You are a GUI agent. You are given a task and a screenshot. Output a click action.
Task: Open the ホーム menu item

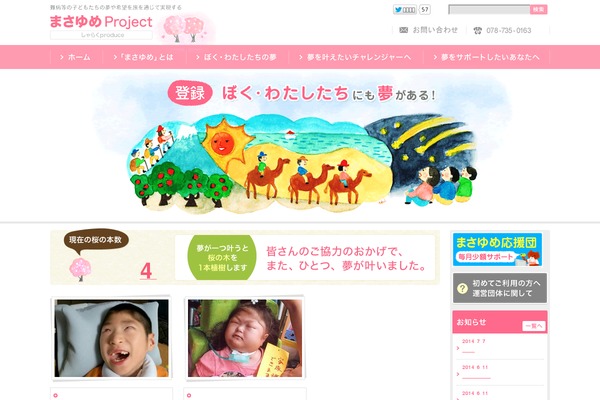pyautogui.click(x=76, y=57)
